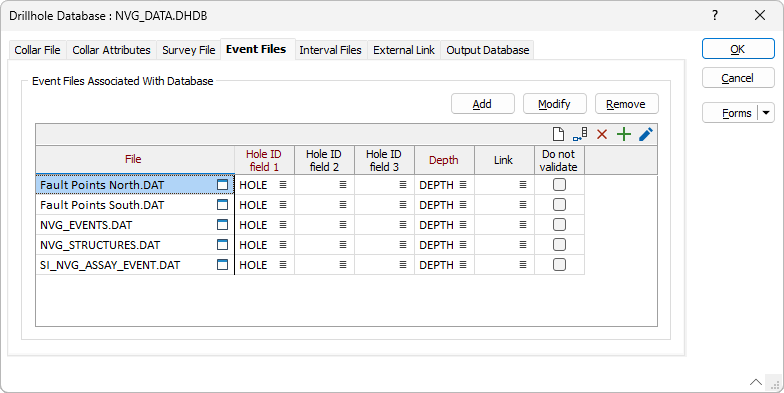Click the new blank page grid icon

click(x=558, y=134)
